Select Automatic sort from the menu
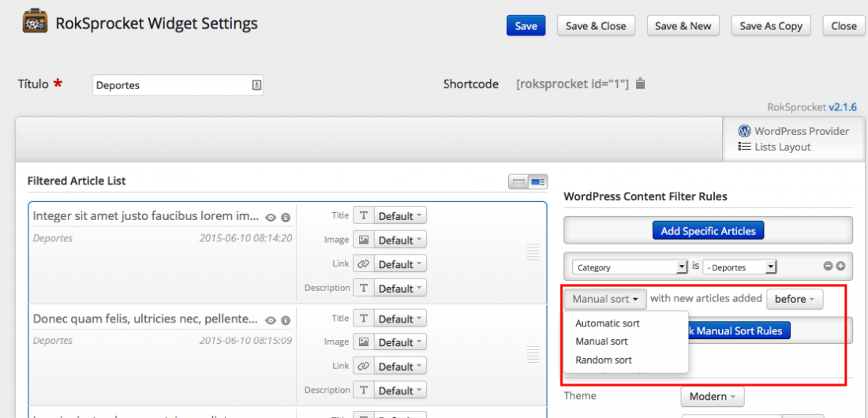Screen dimensions: 868x418 click(x=608, y=323)
